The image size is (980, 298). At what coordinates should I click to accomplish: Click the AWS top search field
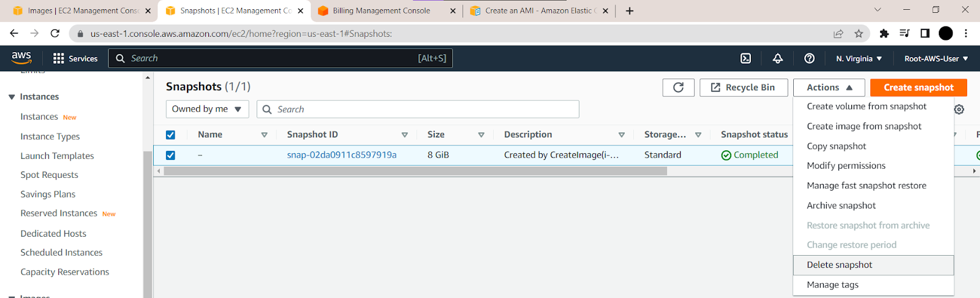tap(281, 58)
